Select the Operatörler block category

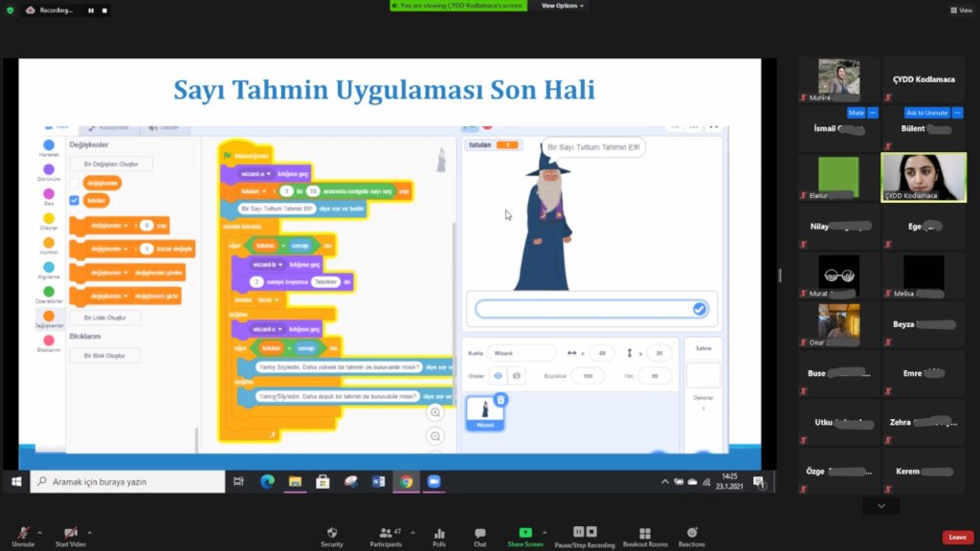tap(47, 293)
